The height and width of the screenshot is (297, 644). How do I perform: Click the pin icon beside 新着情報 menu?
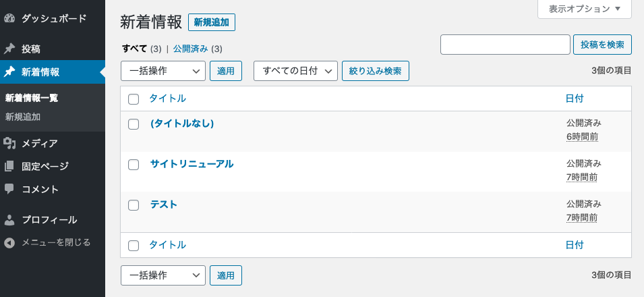(9, 72)
